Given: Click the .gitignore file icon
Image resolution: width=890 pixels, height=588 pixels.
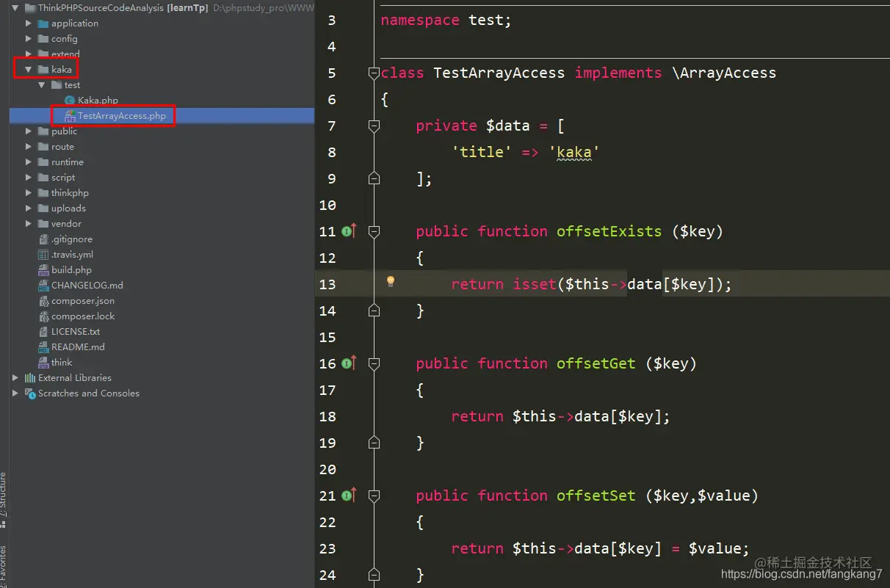Looking at the screenshot, I should tap(43, 239).
